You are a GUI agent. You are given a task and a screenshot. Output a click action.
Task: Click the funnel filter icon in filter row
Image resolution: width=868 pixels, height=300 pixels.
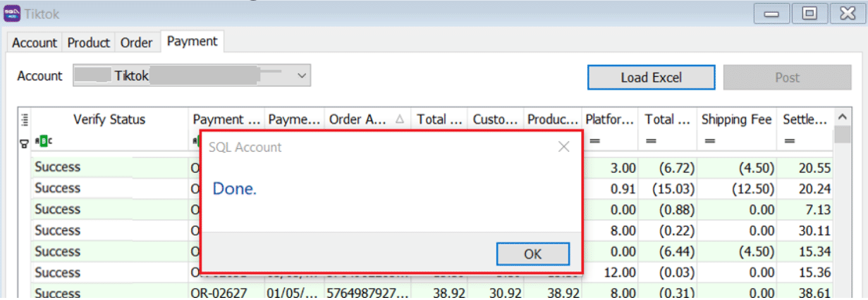24,143
